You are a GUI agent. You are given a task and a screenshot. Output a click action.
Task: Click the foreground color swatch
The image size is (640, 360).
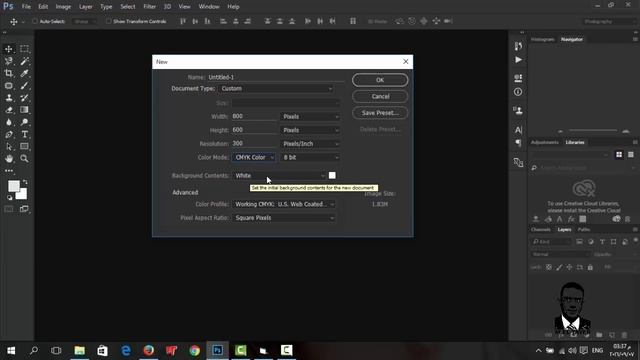(x=13, y=186)
